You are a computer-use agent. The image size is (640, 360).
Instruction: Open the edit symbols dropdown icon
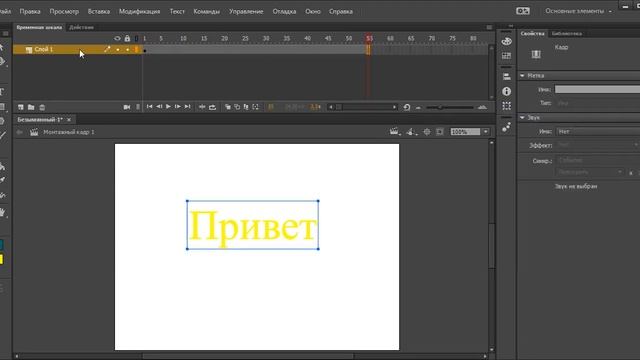[411, 131]
